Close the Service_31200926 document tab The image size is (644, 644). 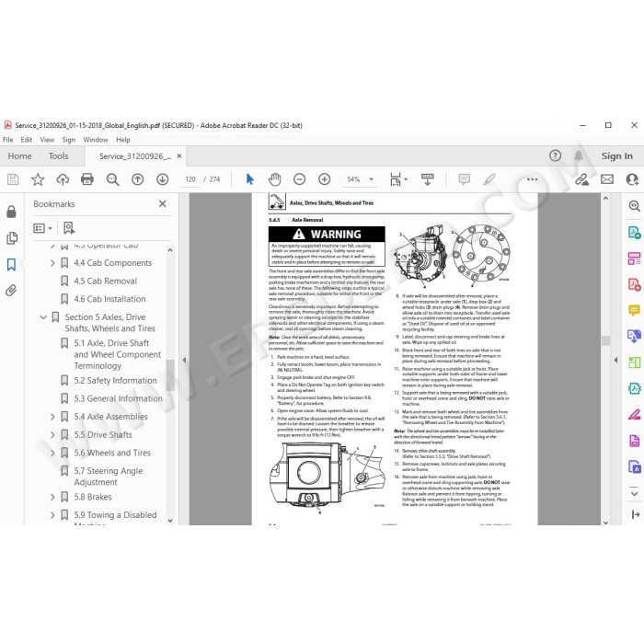tap(179, 156)
